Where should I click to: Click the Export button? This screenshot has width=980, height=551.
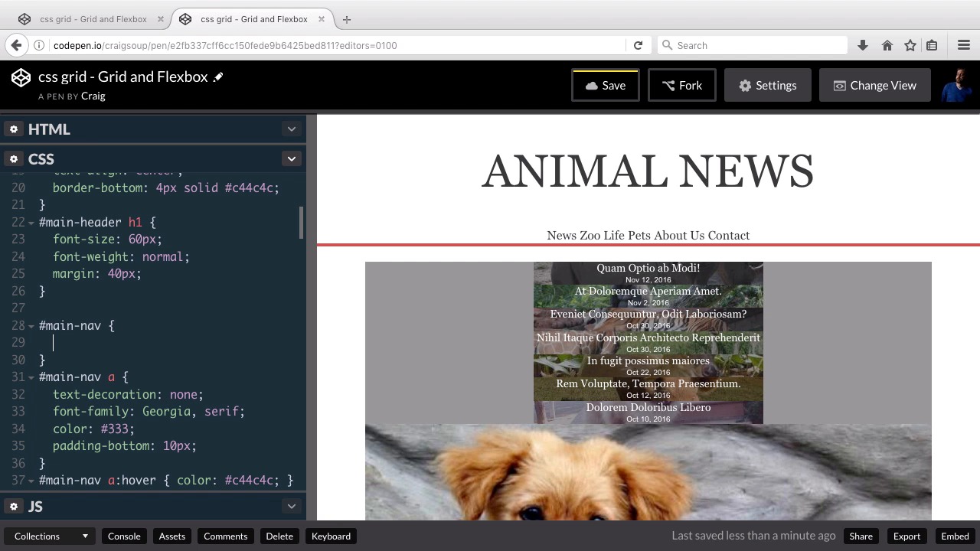(906, 536)
